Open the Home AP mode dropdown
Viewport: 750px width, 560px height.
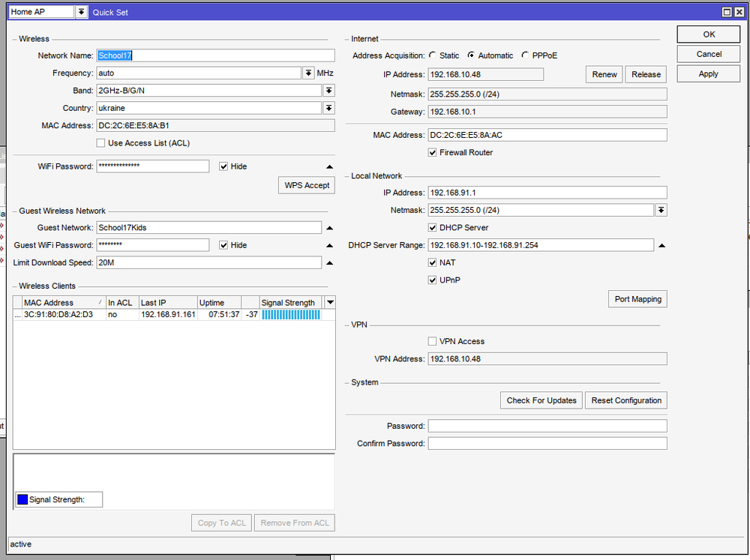[x=81, y=12]
